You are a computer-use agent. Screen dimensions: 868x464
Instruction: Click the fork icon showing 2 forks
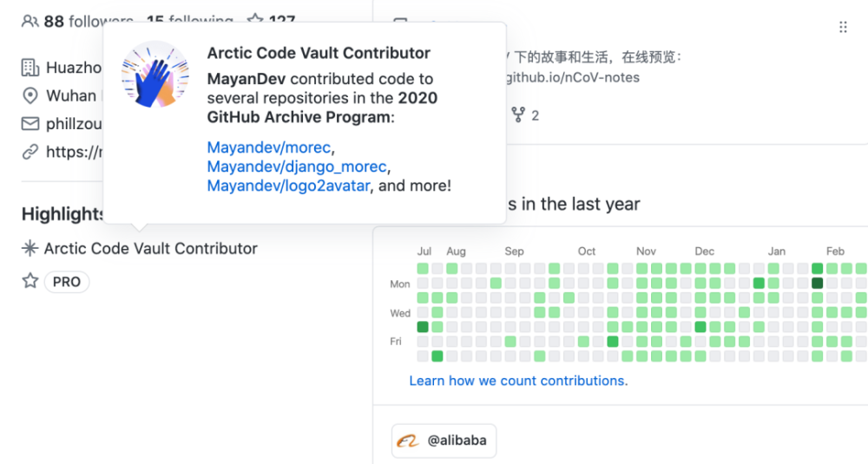pos(518,115)
